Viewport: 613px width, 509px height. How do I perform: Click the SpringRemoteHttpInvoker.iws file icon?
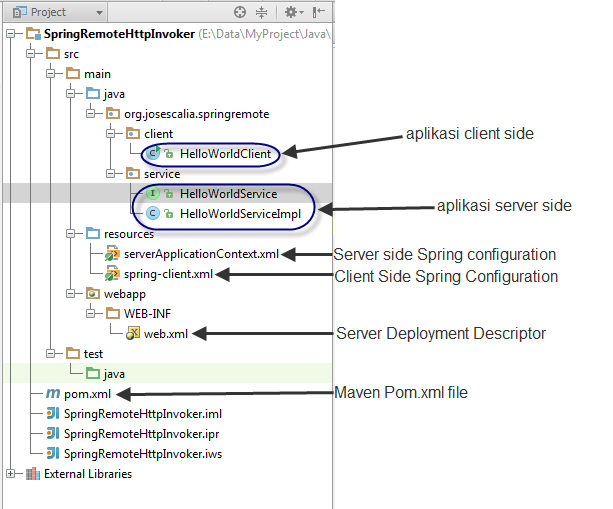(53, 453)
